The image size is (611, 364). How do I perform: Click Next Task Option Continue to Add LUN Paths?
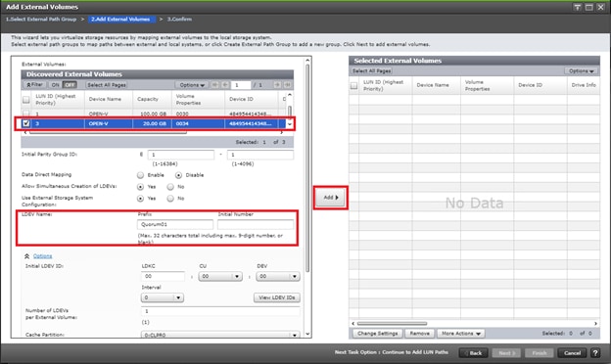tap(392, 352)
